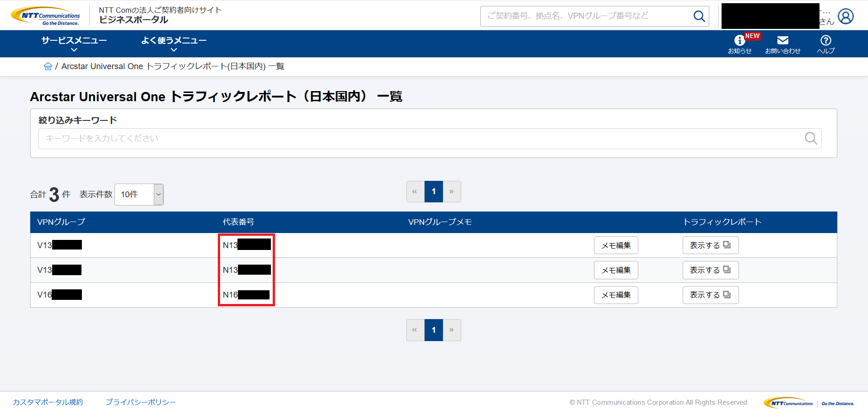Expand the よく使うメニュー menu
The height and width of the screenshot is (418, 868).
pyautogui.click(x=174, y=44)
